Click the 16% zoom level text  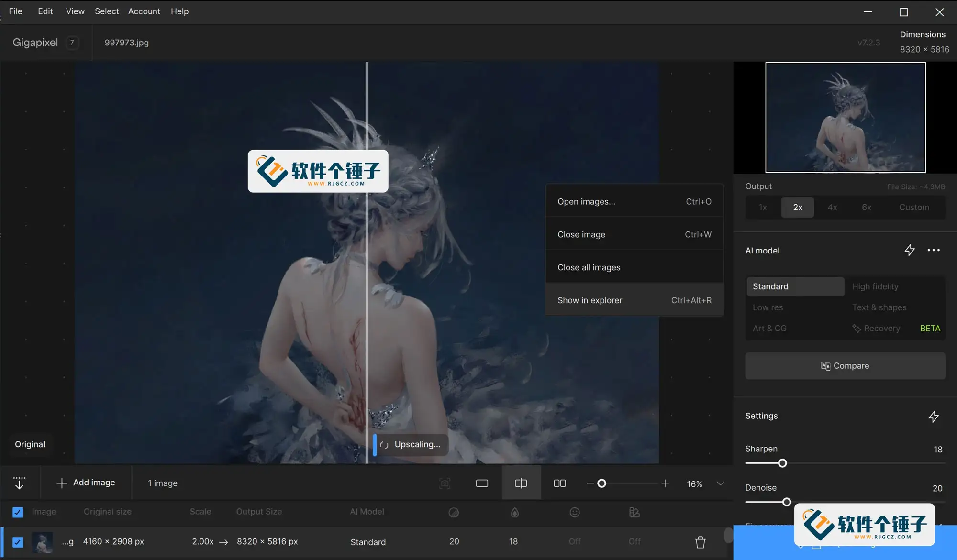point(694,484)
